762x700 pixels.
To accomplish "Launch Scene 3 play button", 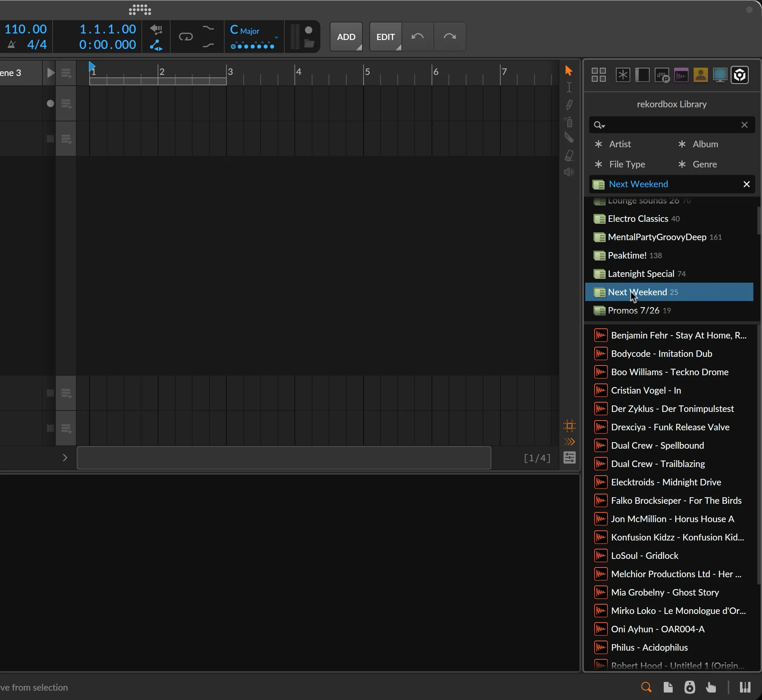I will (x=50, y=73).
